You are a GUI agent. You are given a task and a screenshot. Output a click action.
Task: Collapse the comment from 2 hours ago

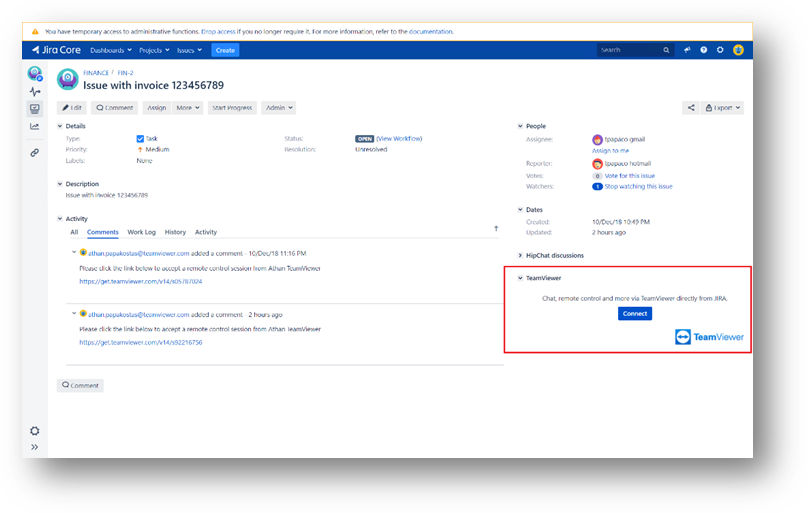point(74,313)
